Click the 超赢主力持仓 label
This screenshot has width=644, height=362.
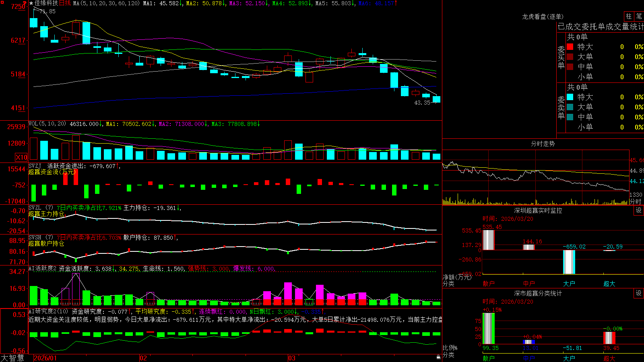(46, 214)
